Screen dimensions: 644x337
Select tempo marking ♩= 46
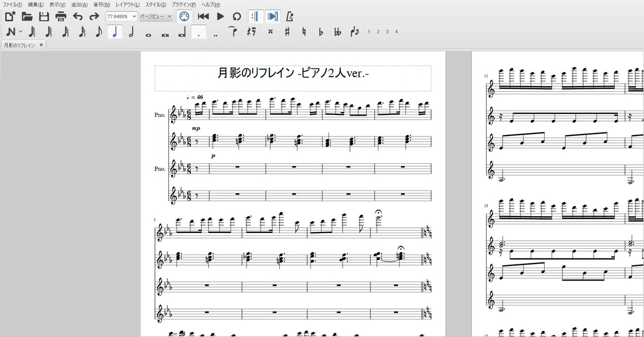[195, 97]
